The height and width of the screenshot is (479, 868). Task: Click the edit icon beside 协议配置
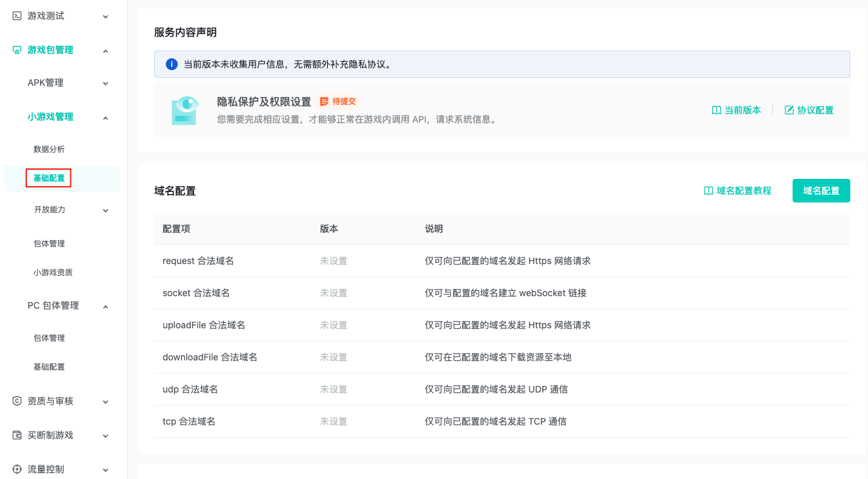(x=789, y=110)
